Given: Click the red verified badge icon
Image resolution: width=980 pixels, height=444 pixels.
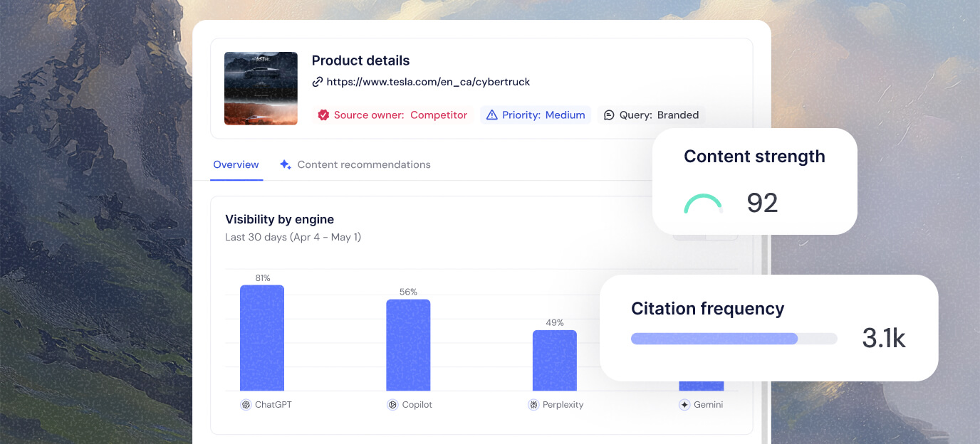Looking at the screenshot, I should pos(323,115).
